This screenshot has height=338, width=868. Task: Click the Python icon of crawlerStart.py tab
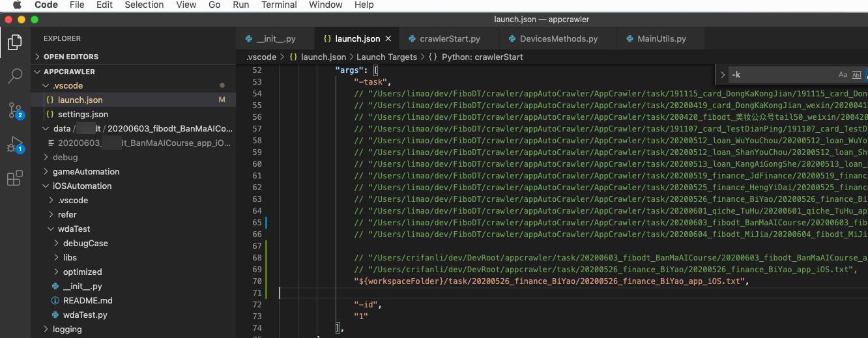412,39
